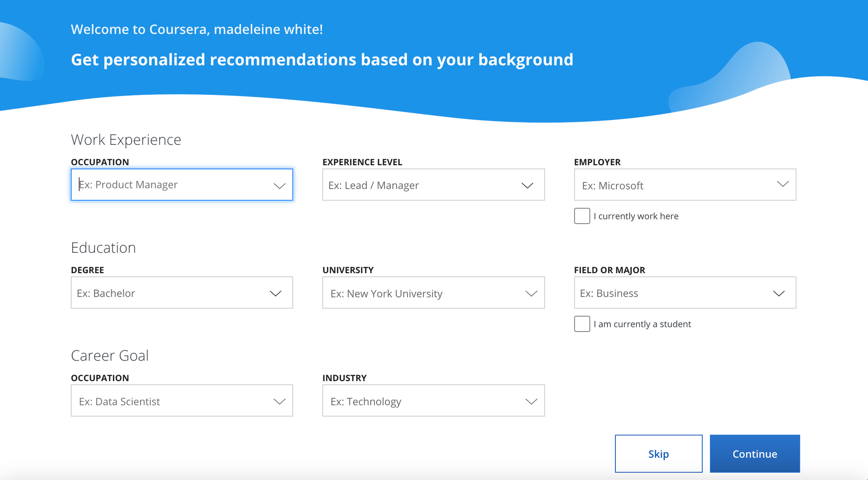
Task: Open the Industry dropdown
Action: tap(530, 401)
